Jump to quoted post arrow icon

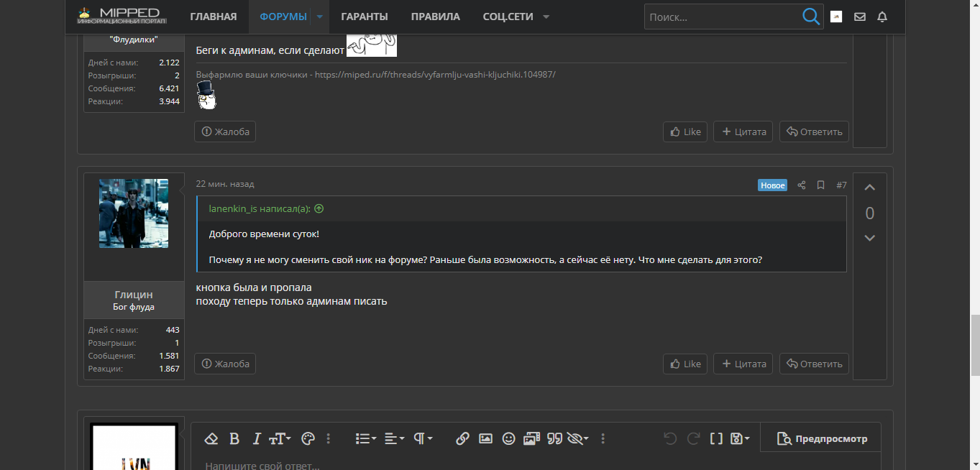319,209
